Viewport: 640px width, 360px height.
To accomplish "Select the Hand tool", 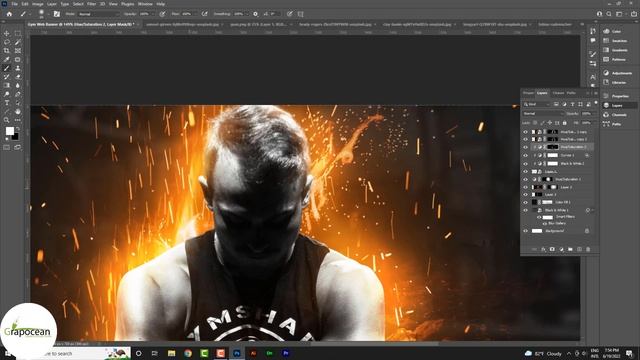I will coord(18,111).
